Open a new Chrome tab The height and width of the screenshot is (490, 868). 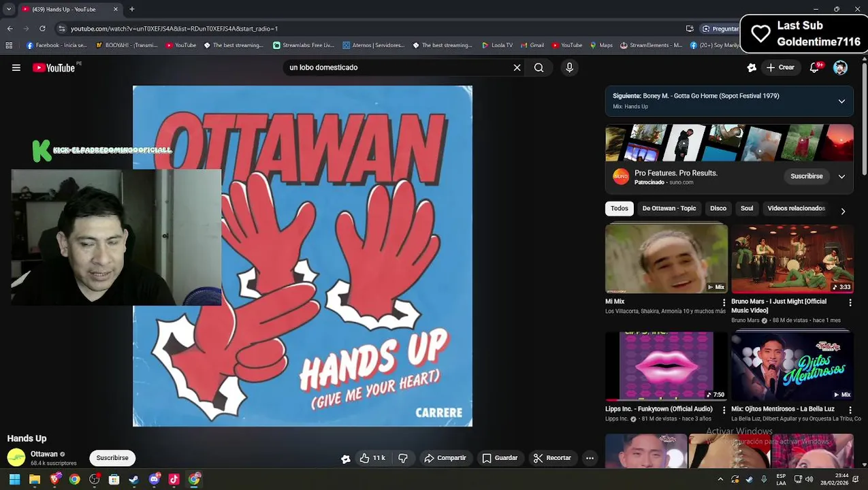[x=132, y=9]
